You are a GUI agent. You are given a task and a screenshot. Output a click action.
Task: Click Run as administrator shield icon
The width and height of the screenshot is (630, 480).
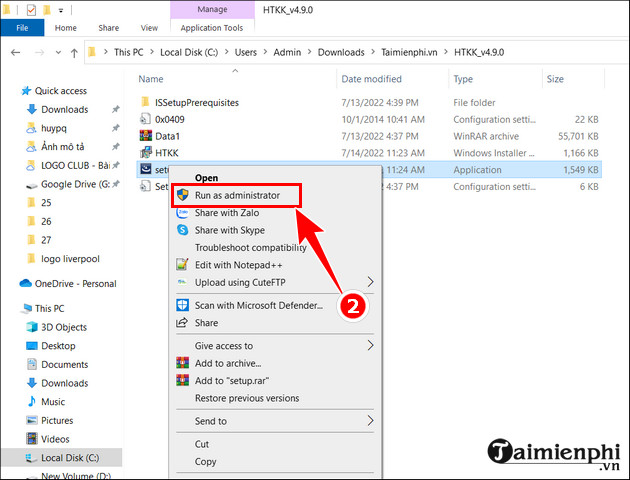[x=183, y=195]
